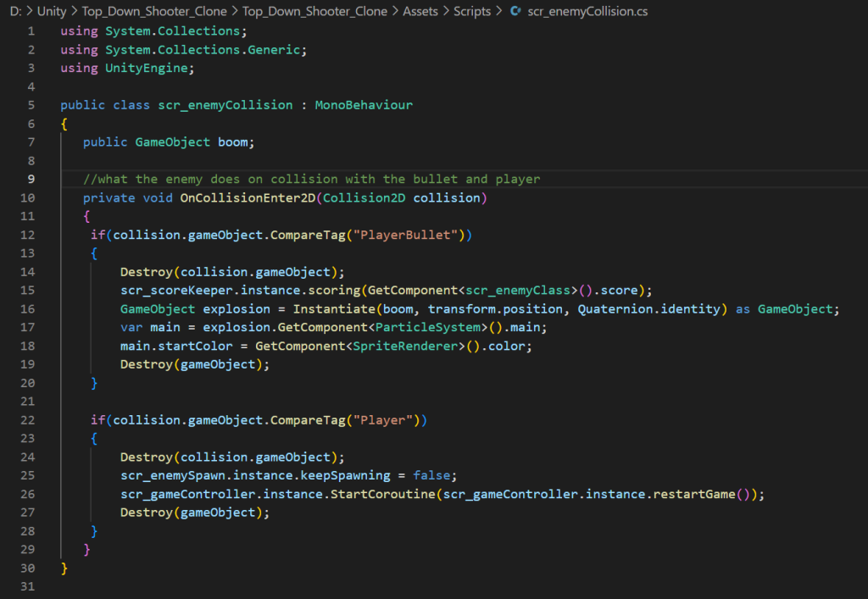
Task: Open the Scripts breadcrumb folder
Action: click(x=472, y=12)
